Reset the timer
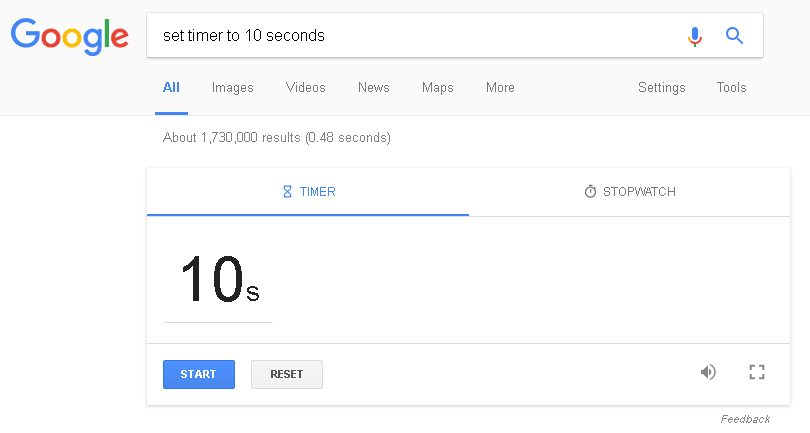This screenshot has width=810, height=433. tap(287, 374)
